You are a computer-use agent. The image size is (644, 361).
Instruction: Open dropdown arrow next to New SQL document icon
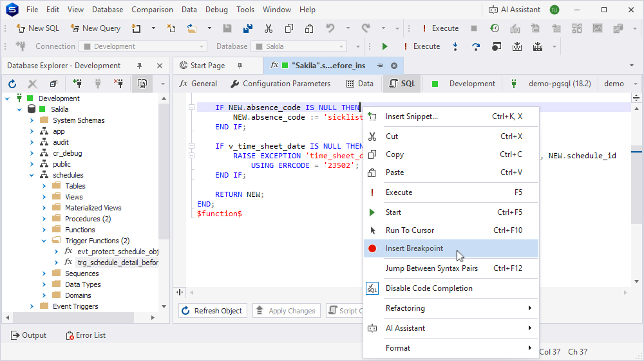(x=153, y=28)
